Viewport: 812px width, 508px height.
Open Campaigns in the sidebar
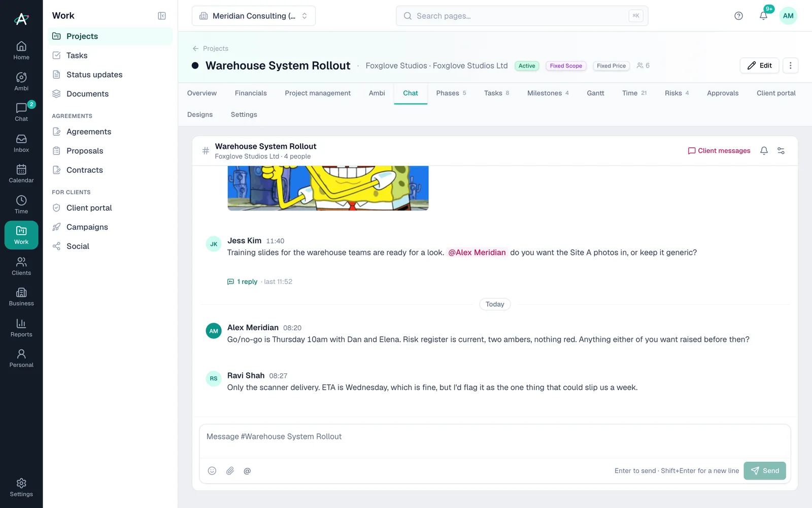(110, 227)
